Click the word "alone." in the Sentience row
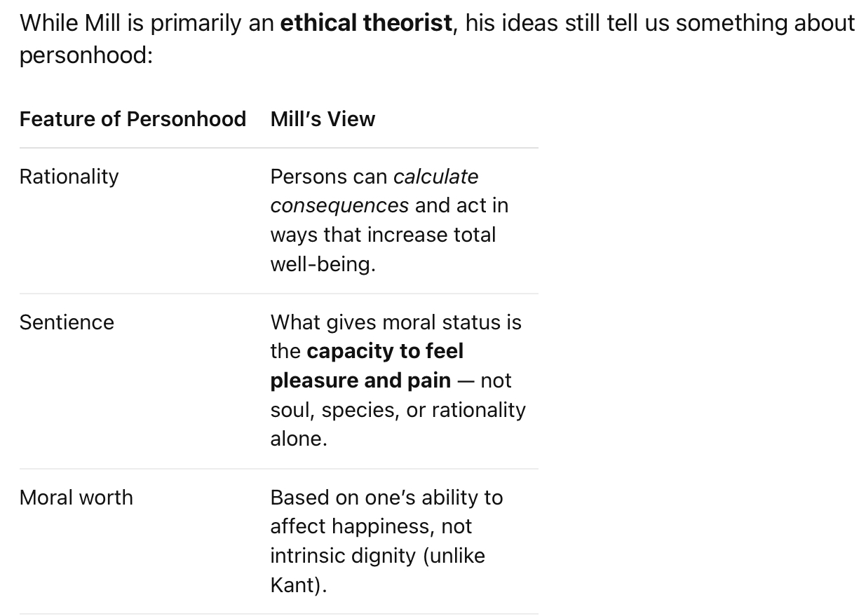This screenshot has width=866, height=616. 299,439
